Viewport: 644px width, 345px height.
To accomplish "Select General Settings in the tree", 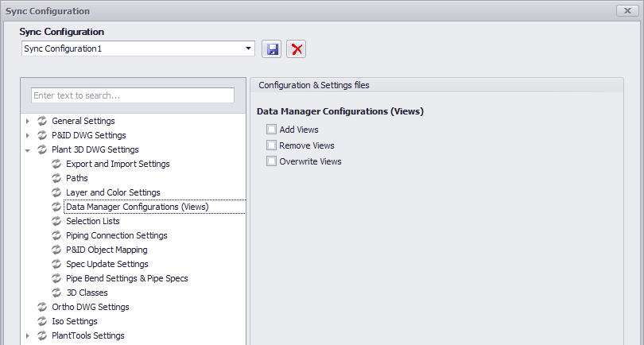I will [x=83, y=121].
